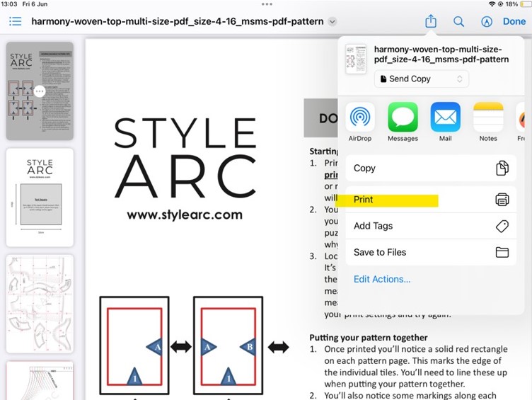The width and height of the screenshot is (532, 400).
Task: Select the Copy action
Action: (x=431, y=168)
